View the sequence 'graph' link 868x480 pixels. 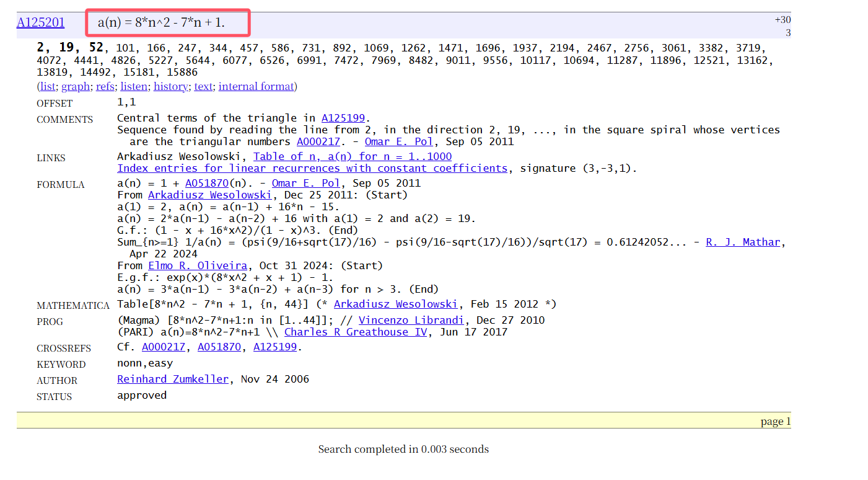coord(76,87)
